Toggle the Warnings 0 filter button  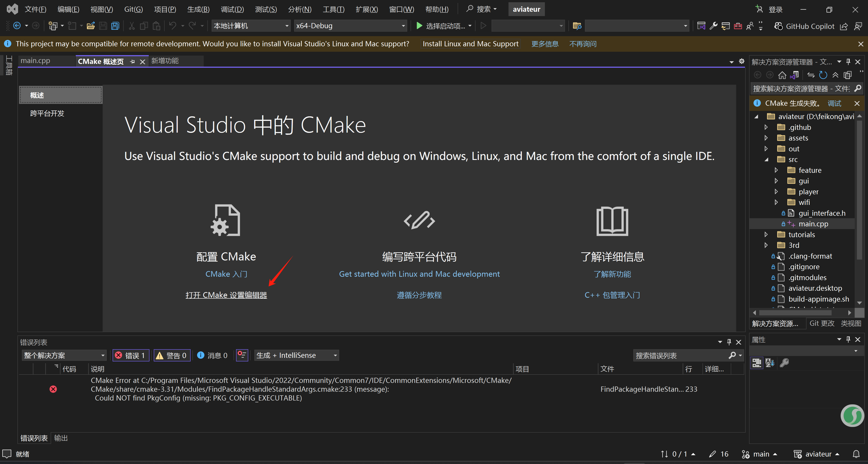[x=172, y=356]
